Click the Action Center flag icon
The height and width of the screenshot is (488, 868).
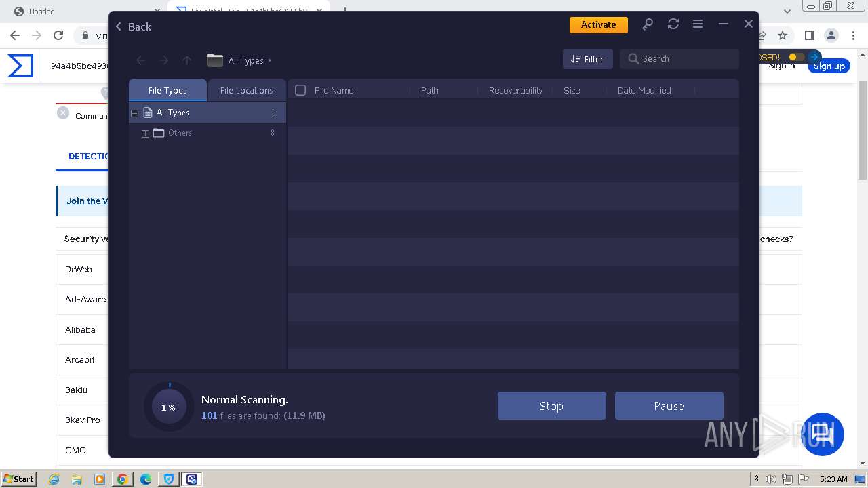(x=803, y=479)
